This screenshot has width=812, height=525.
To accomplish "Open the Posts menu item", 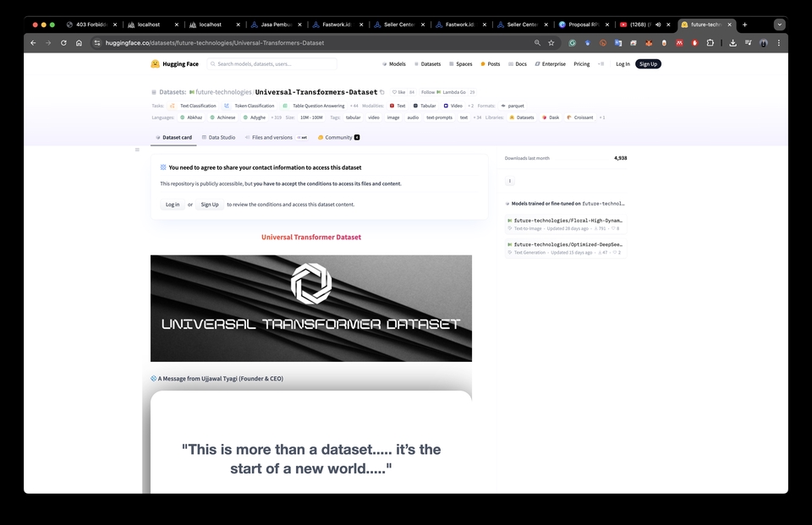I will coord(490,63).
